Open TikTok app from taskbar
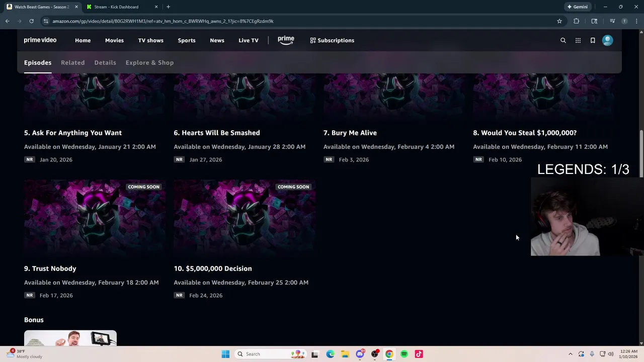Screen dimensions: 644x362 pyautogui.click(x=419, y=354)
